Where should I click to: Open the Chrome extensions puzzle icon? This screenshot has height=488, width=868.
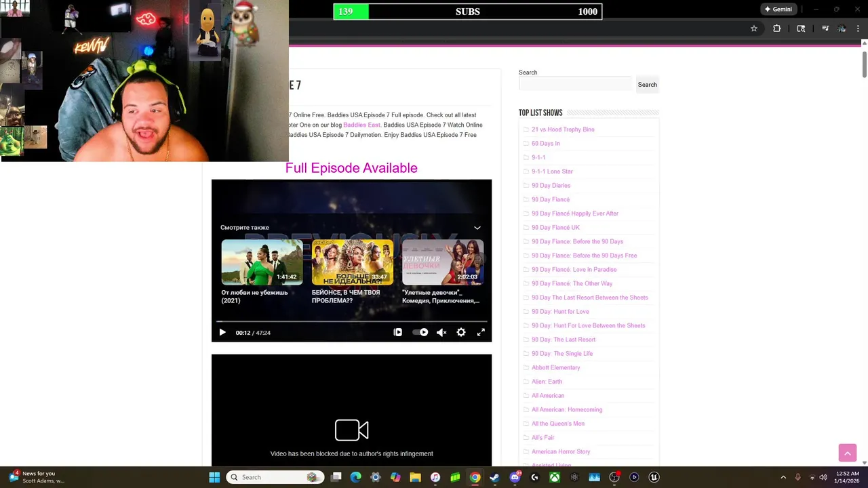point(777,28)
